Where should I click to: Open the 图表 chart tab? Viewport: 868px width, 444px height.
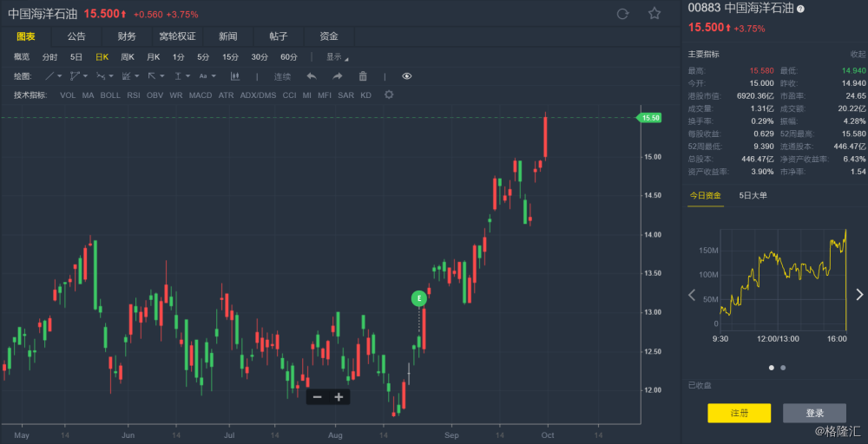[x=25, y=36]
